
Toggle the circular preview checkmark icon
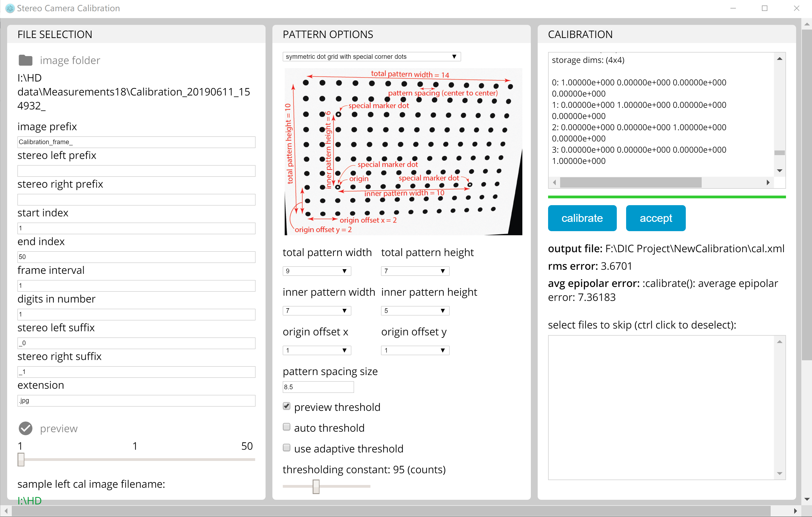25,428
